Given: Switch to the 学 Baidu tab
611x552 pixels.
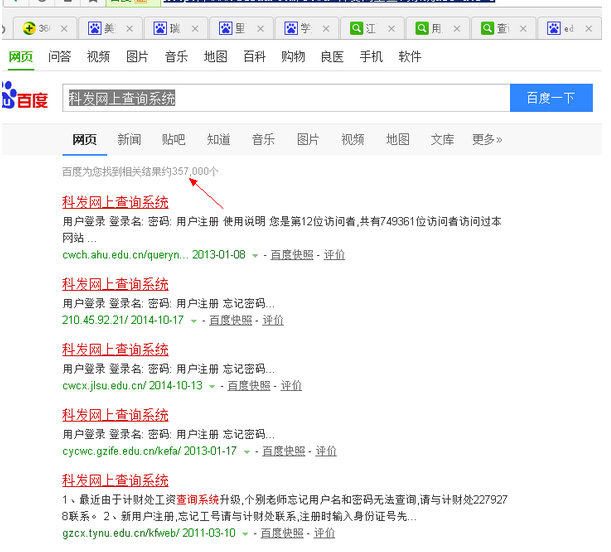Looking at the screenshot, I should (x=307, y=28).
